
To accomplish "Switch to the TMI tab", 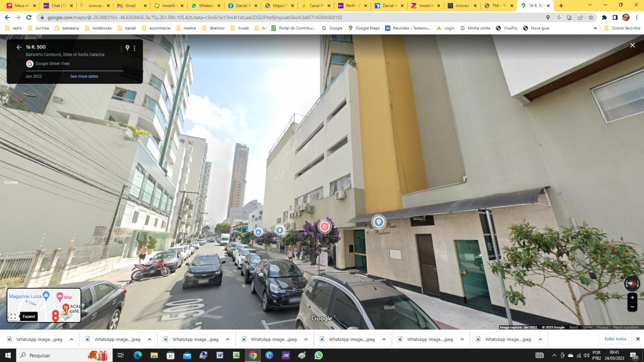I will point(499,6).
